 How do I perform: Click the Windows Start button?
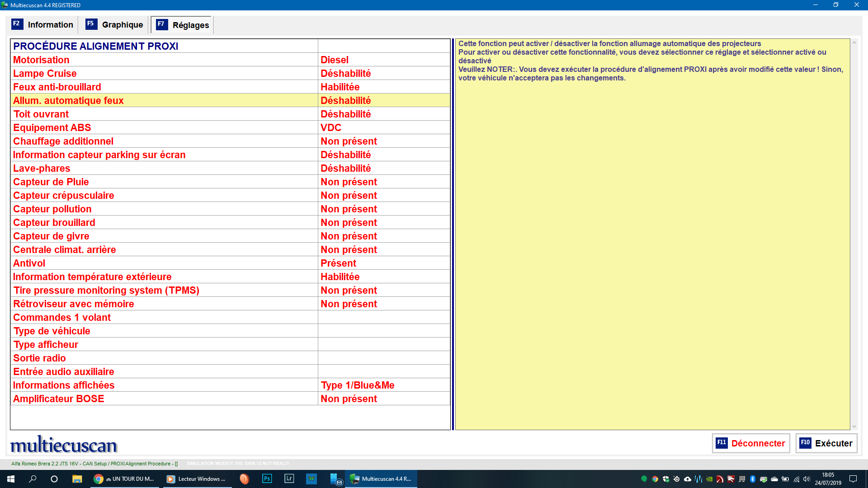click(x=11, y=479)
